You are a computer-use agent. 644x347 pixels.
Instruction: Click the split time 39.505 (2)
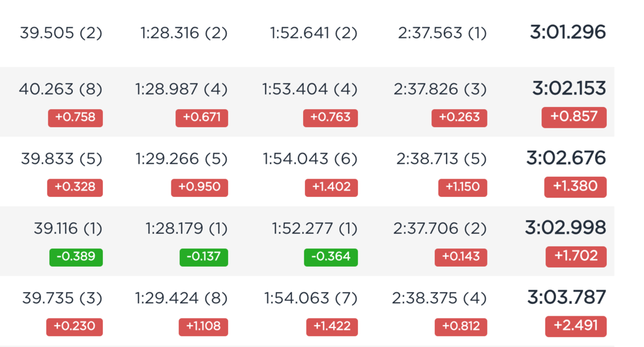[61, 33]
